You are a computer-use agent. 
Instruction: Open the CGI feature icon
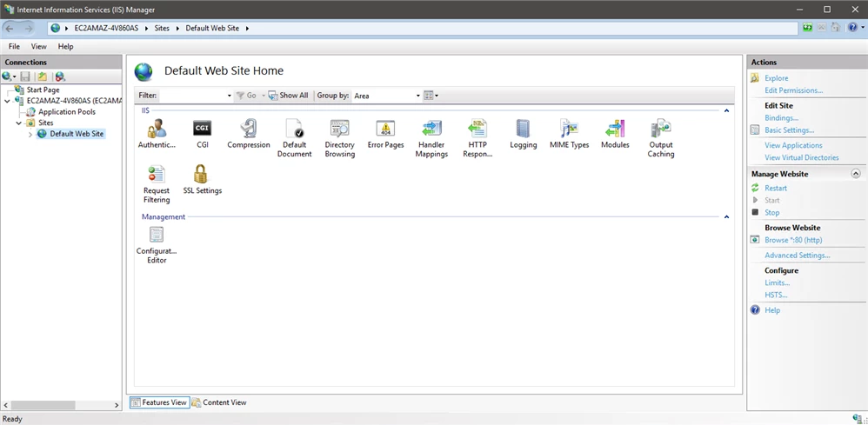click(x=202, y=135)
